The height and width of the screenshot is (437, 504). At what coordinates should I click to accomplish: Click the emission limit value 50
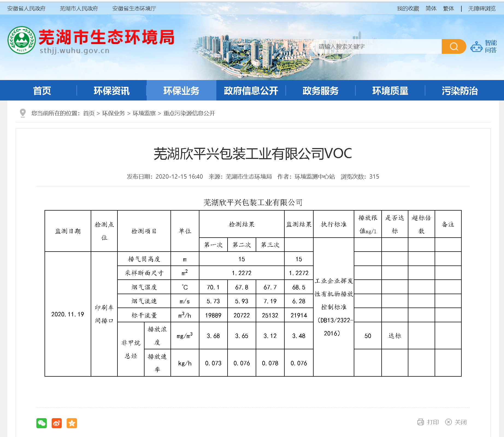(x=368, y=336)
